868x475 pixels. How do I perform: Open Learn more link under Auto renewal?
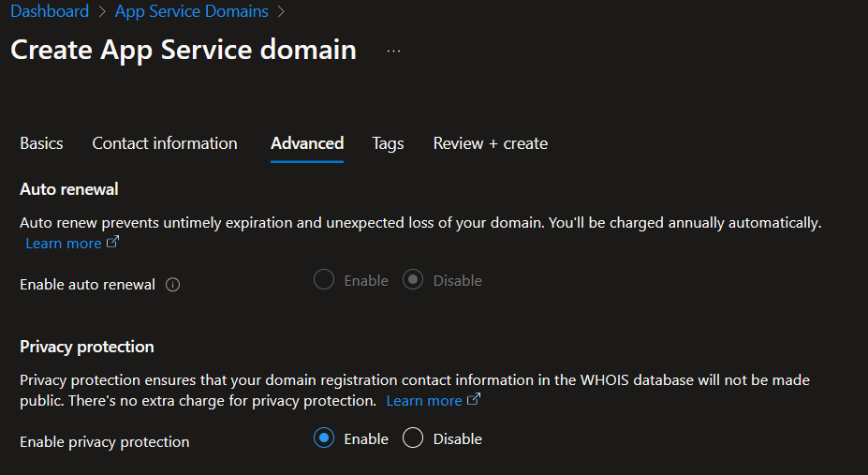64,244
